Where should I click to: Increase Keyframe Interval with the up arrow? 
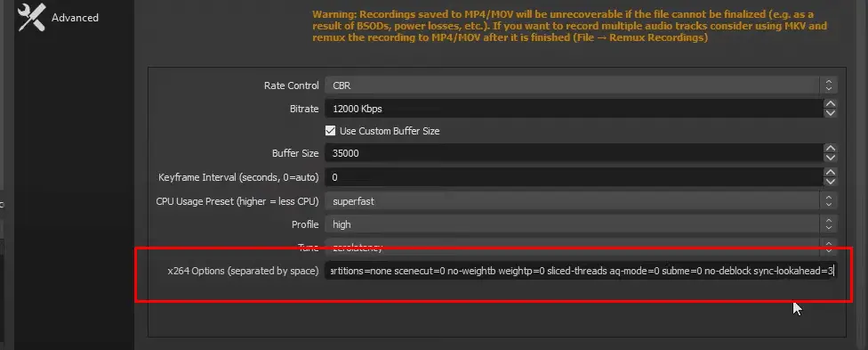(x=830, y=173)
